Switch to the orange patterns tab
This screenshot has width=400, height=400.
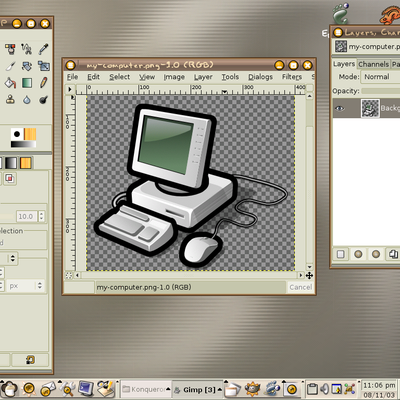point(26,163)
